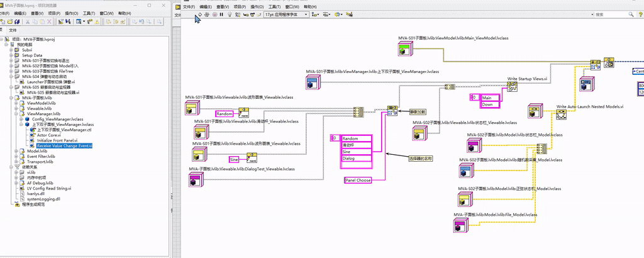Image resolution: width=644 pixels, height=258 pixels.
Task: Click the Abort Execution stop icon
Action: tap(214, 14)
